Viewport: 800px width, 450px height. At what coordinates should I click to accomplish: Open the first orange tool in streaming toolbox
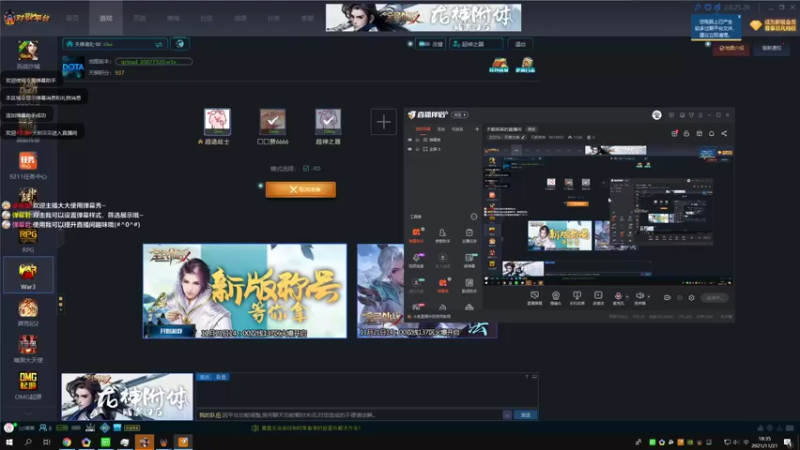(x=416, y=233)
